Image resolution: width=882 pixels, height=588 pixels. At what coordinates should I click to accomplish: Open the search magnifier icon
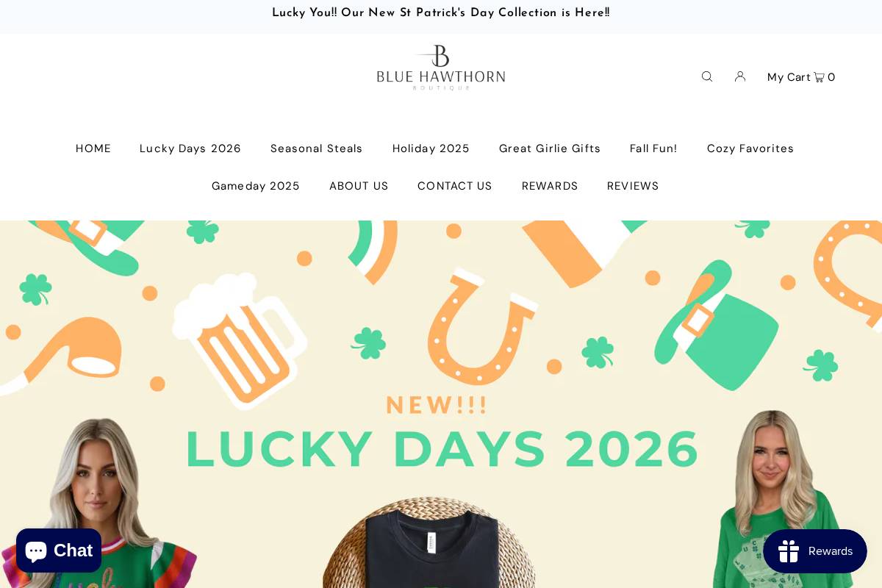[706, 76]
